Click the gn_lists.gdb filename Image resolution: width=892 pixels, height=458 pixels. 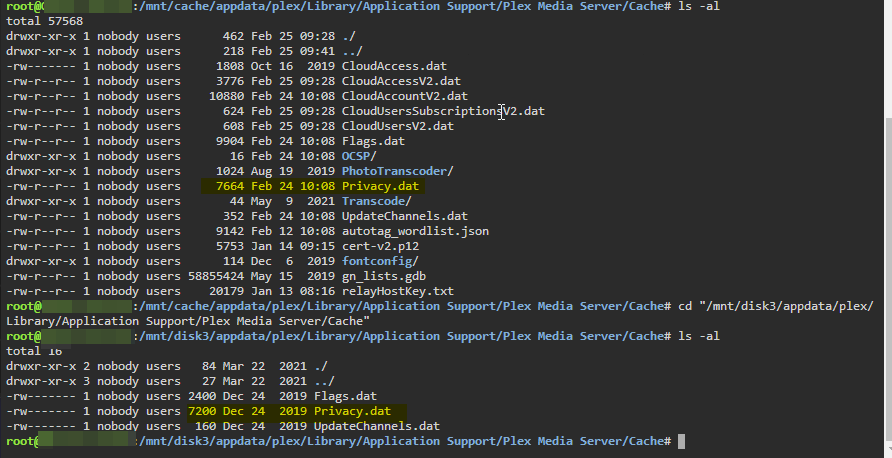click(x=383, y=276)
